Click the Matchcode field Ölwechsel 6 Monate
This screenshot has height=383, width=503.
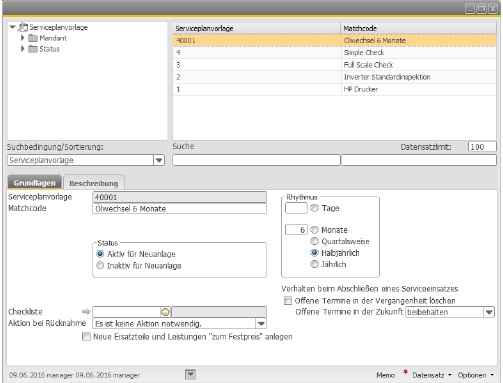(x=179, y=209)
